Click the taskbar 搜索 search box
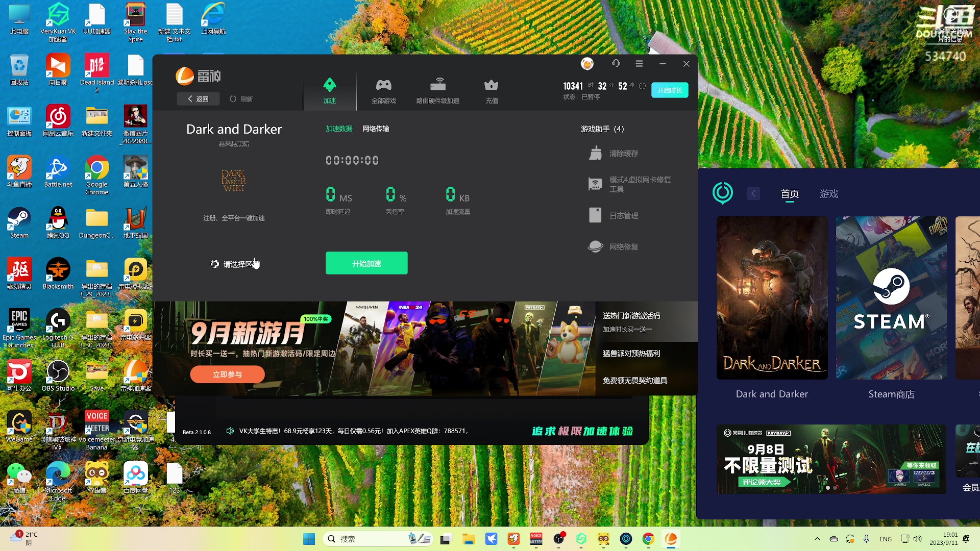This screenshot has height=551, width=980. pyautogui.click(x=378, y=539)
